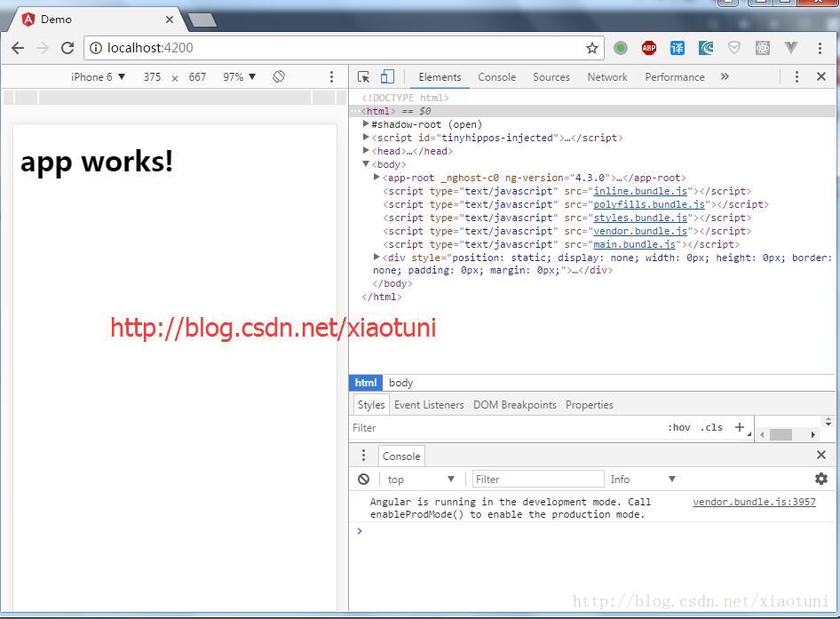840x619 pixels.
Task: Open the polyfills.bundle.js source link
Action: 649,205
